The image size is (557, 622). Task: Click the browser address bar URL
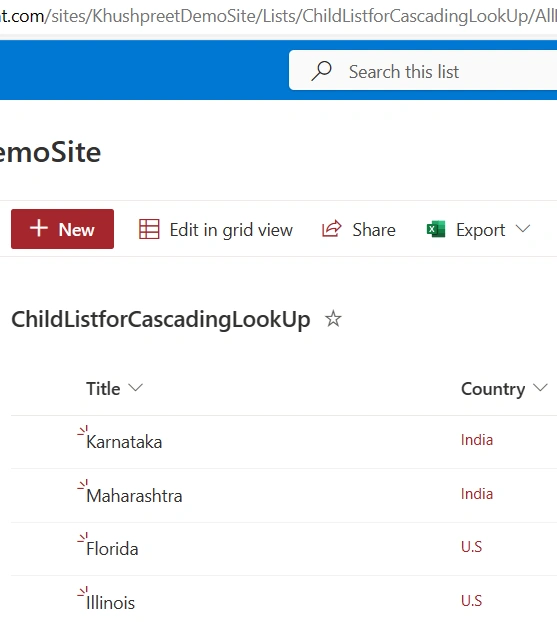click(x=278, y=16)
